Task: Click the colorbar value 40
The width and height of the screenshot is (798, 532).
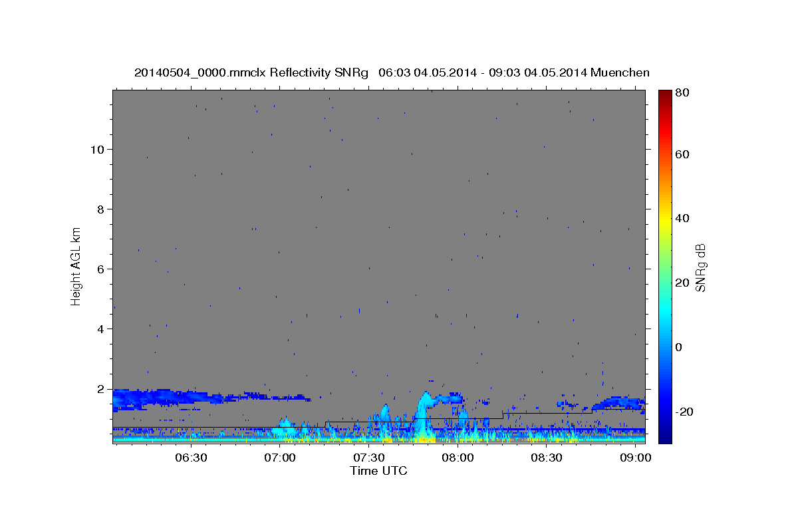Action: (x=682, y=218)
